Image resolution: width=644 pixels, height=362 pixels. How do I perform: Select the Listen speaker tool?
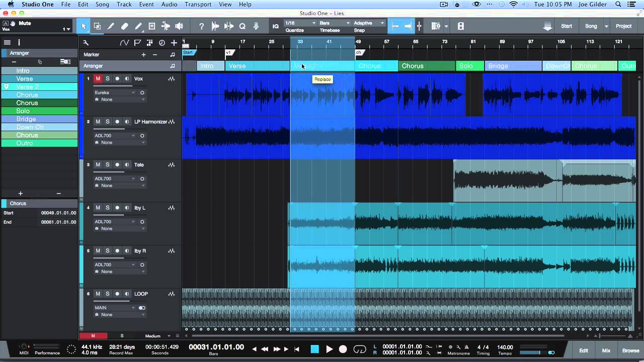point(179,26)
